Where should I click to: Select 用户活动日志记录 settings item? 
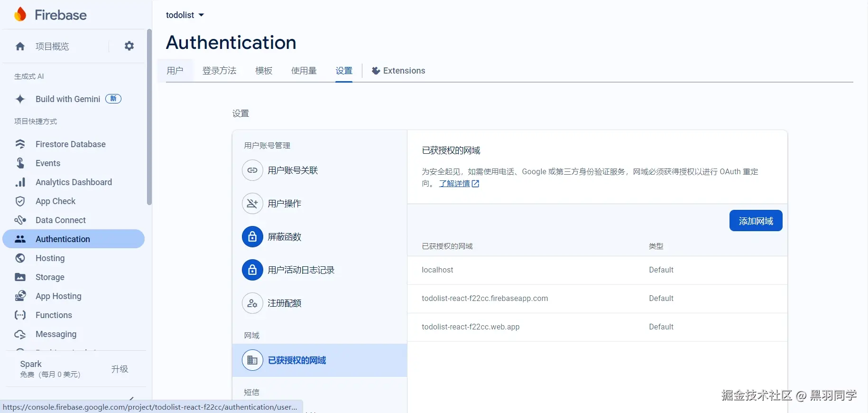(x=320, y=270)
